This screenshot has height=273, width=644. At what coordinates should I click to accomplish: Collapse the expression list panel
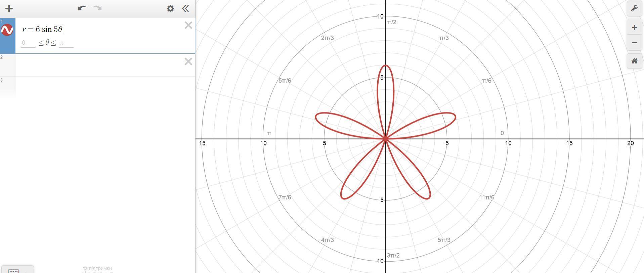coord(185,9)
